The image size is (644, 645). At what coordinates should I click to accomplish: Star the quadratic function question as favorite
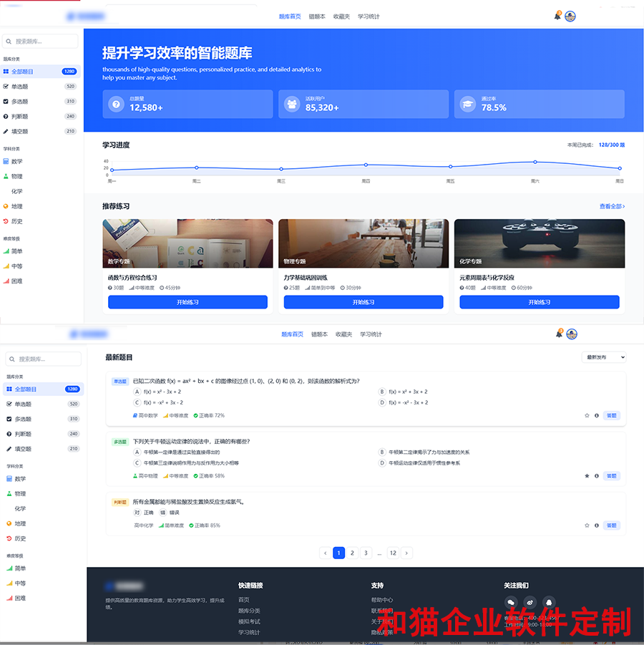click(587, 415)
